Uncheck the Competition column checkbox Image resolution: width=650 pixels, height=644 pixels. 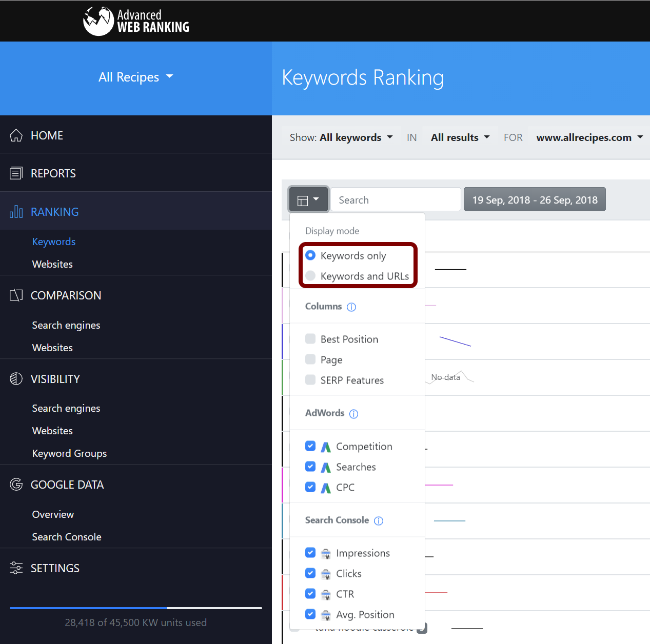(310, 446)
